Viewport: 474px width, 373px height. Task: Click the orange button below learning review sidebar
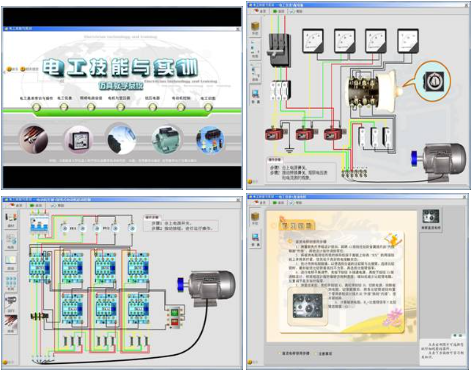point(251,362)
